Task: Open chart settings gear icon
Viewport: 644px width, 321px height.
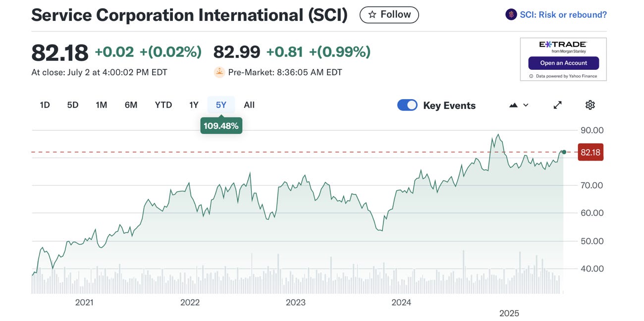Action: 590,105
